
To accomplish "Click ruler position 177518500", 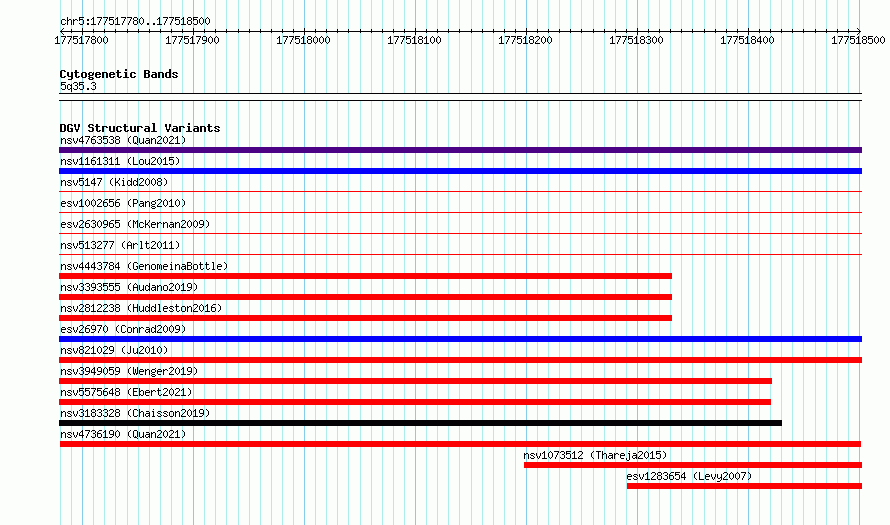I will [x=858, y=40].
